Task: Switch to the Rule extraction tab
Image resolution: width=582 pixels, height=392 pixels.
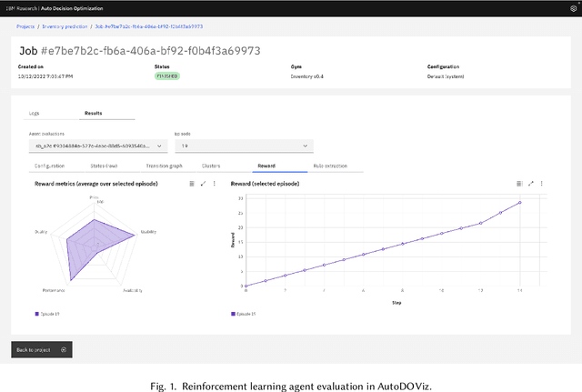Action: point(331,166)
